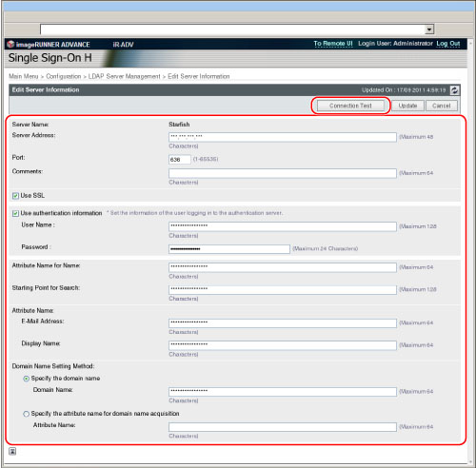Open Main Menu breadcrumb

pyautogui.click(x=24, y=76)
